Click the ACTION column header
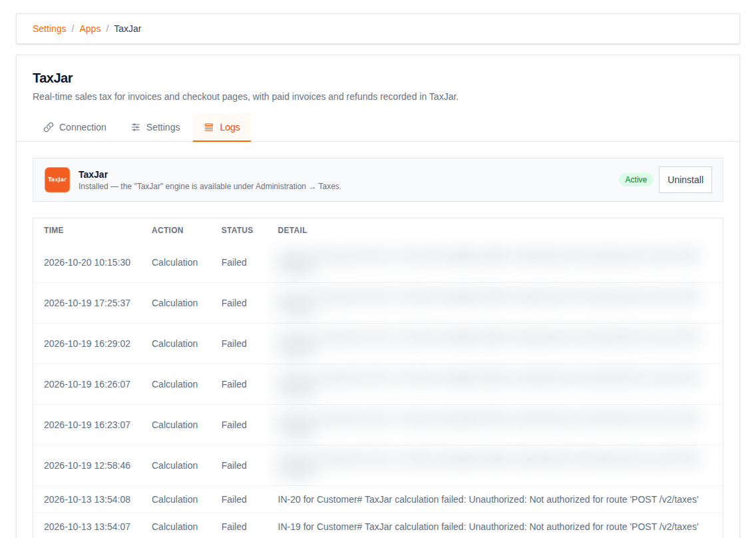The width and height of the screenshot is (756, 538). coord(167,230)
